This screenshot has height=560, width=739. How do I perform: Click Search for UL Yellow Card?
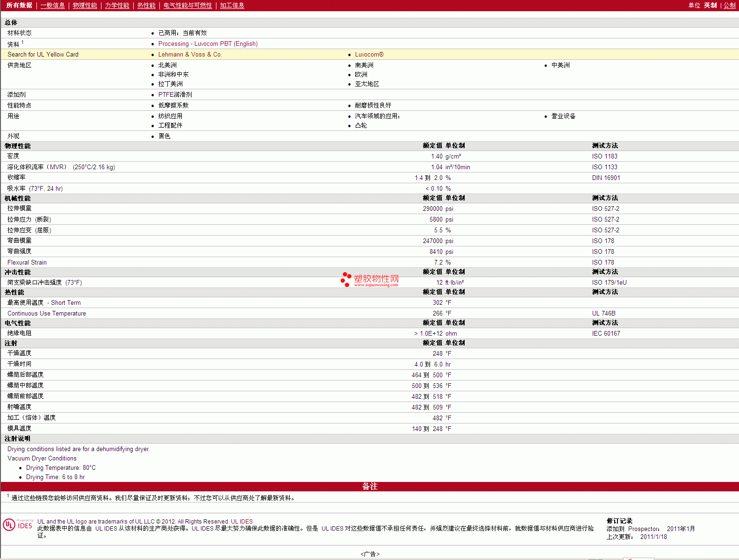point(43,55)
